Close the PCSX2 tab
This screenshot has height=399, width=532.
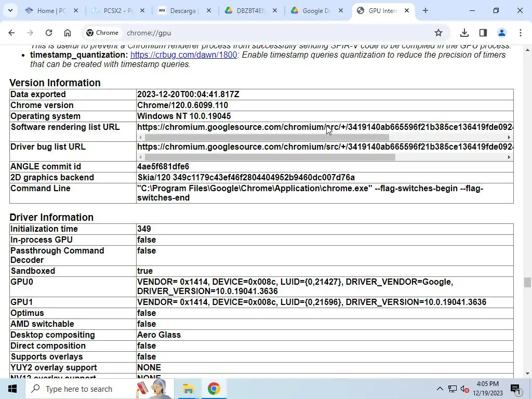[x=142, y=11]
